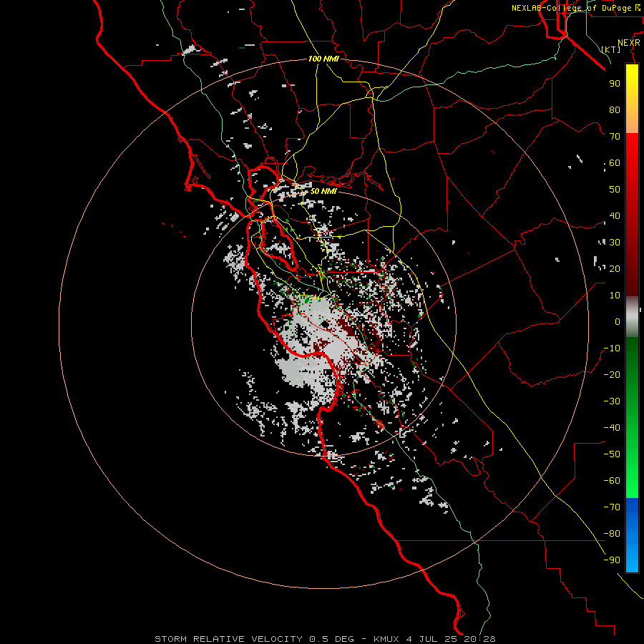The image size is (644, 644).
Task: Click the [KT] units label
Action: coord(611,49)
